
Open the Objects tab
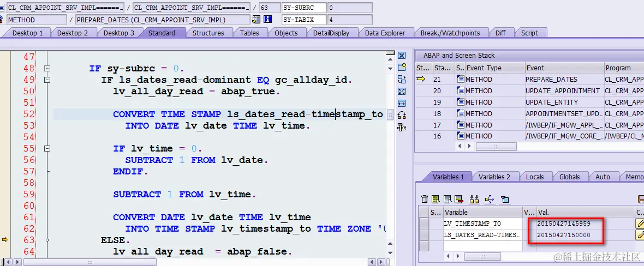tap(286, 33)
